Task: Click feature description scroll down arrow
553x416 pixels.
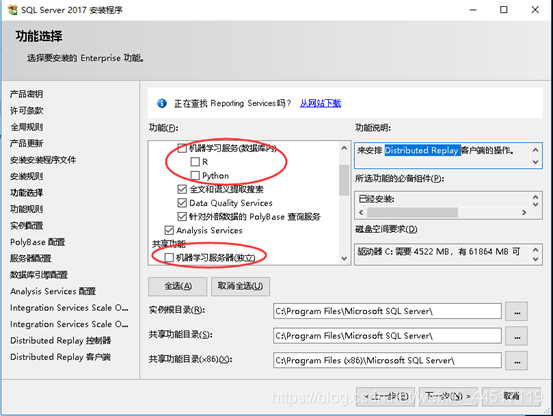Action: point(535,162)
